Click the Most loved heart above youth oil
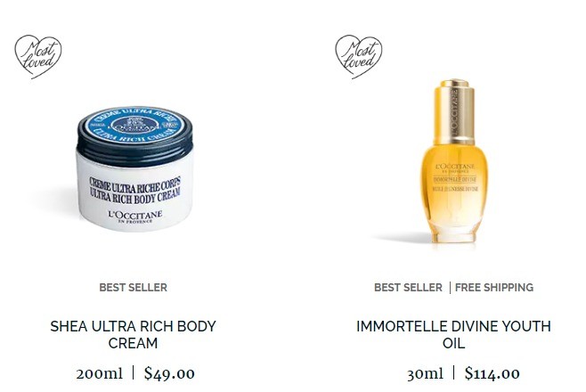The width and height of the screenshot is (586, 392). tap(359, 56)
